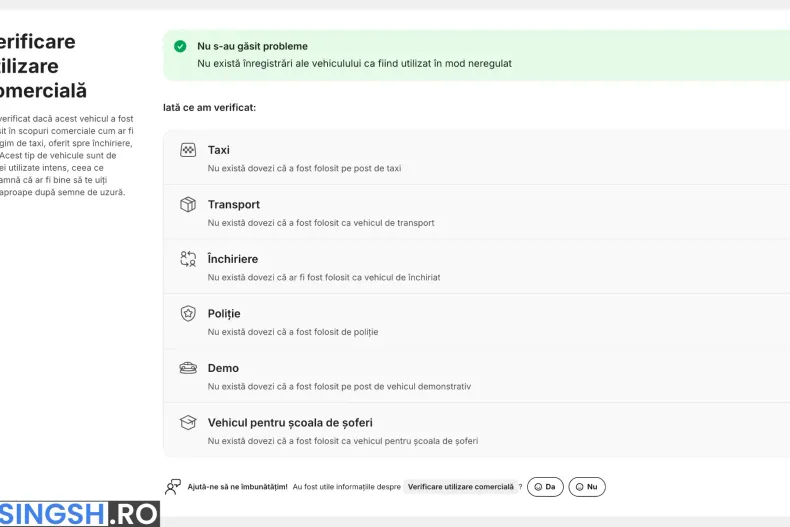This screenshot has width=790, height=527.
Task: Click the Închiriere rental swap icon
Action: click(188, 259)
